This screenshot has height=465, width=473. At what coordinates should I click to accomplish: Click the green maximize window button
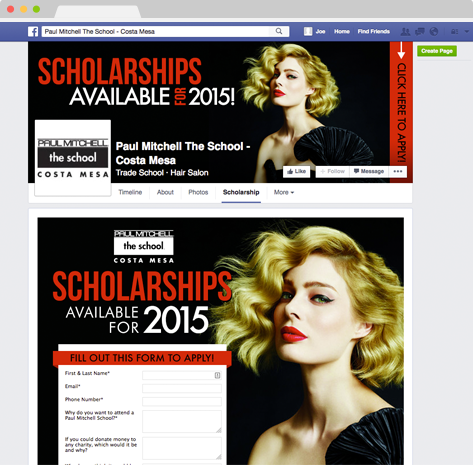coord(36,9)
